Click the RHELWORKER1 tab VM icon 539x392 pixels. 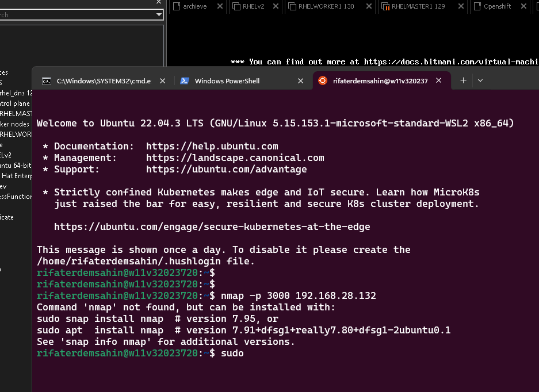pyautogui.click(x=292, y=6)
